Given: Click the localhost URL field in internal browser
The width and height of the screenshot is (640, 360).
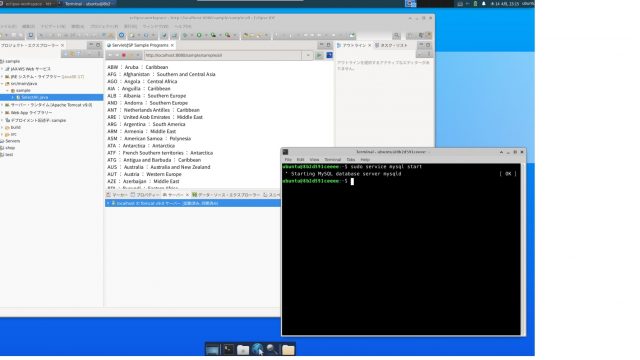Looking at the screenshot, I should coord(223,55).
